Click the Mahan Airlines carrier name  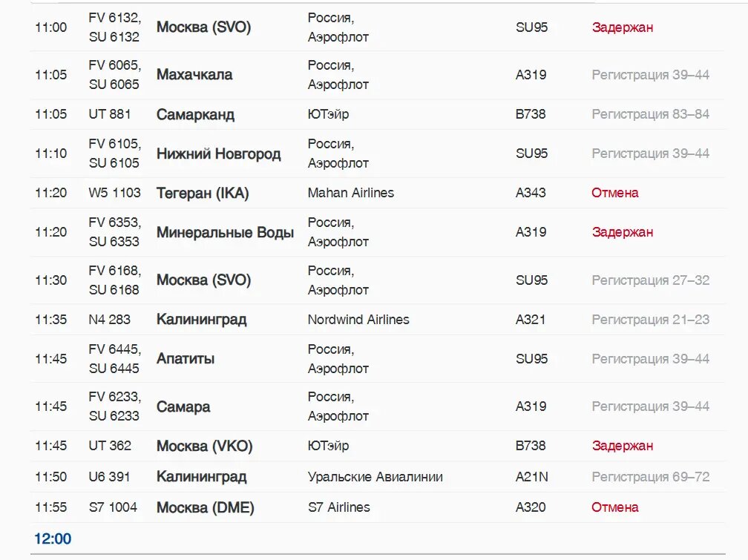tap(351, 193)
